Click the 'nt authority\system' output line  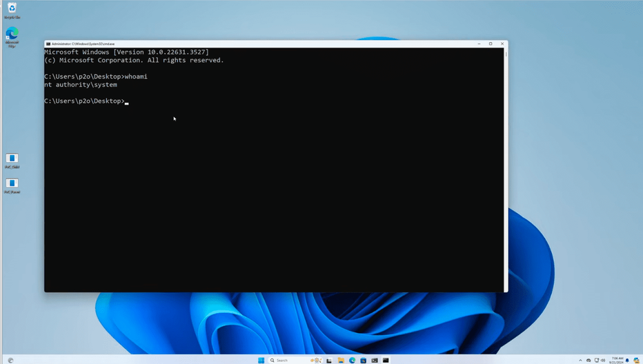point(81,85)
